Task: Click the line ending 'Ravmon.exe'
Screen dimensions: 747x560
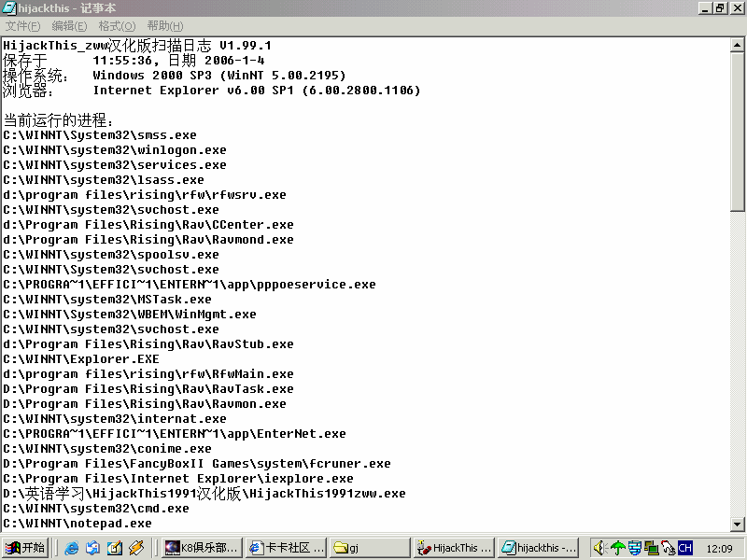Action: 145,404
